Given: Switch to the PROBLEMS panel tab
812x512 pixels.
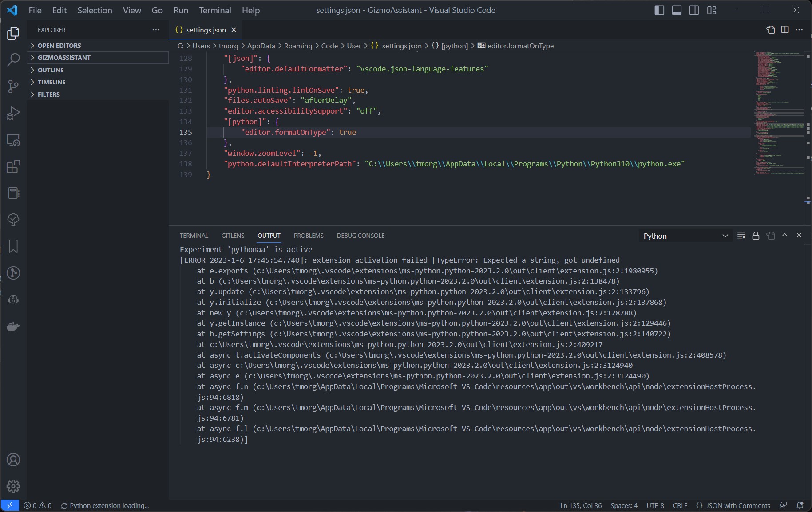Looking at the screenshot, I should pyautogui.click(x=309, y=236).
